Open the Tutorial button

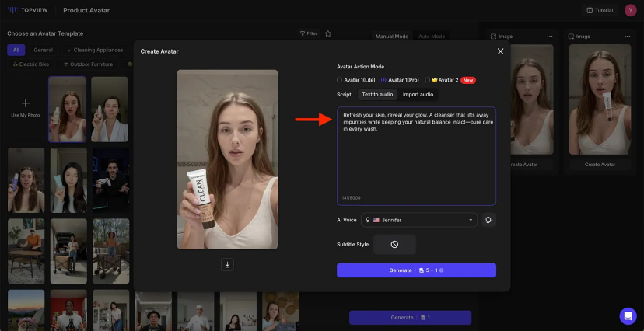[x=600, y=10]
